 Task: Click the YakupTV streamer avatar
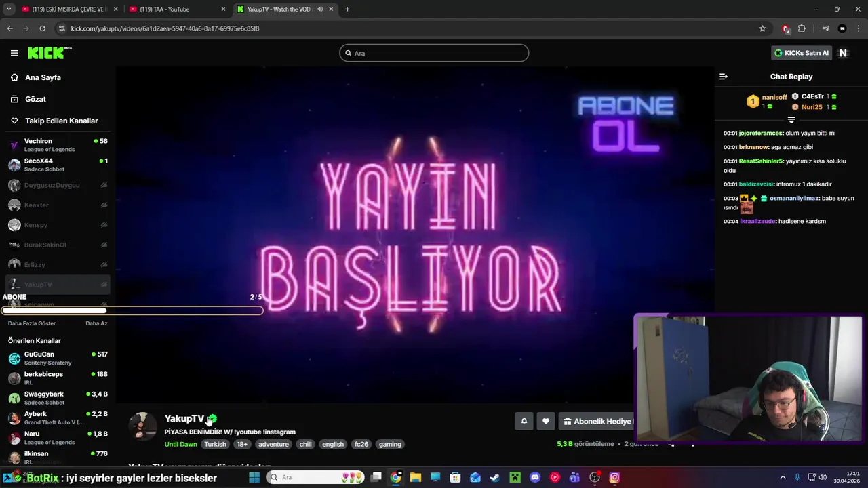click(143, 426)
